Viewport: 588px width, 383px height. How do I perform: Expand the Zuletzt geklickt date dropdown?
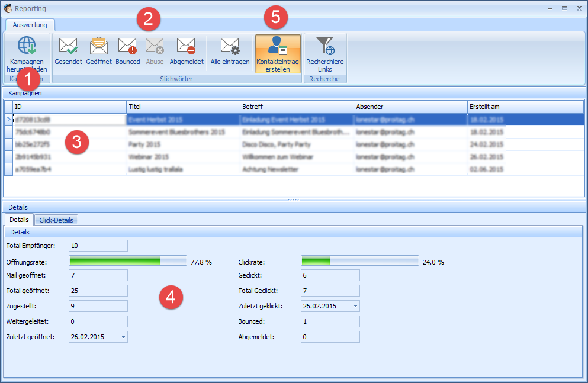[355, 307]
